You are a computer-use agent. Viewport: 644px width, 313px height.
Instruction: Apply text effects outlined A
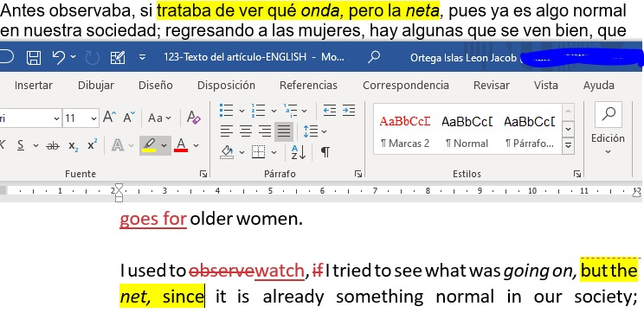(x=118, y=145)
